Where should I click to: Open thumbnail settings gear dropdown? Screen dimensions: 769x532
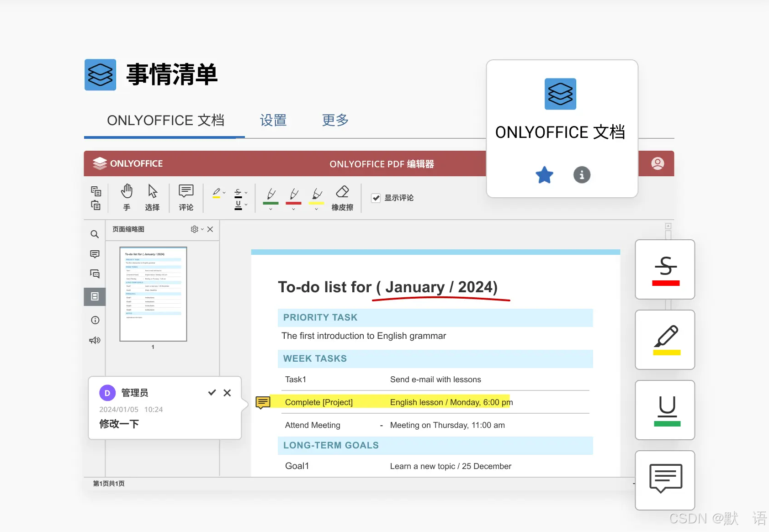197,229
